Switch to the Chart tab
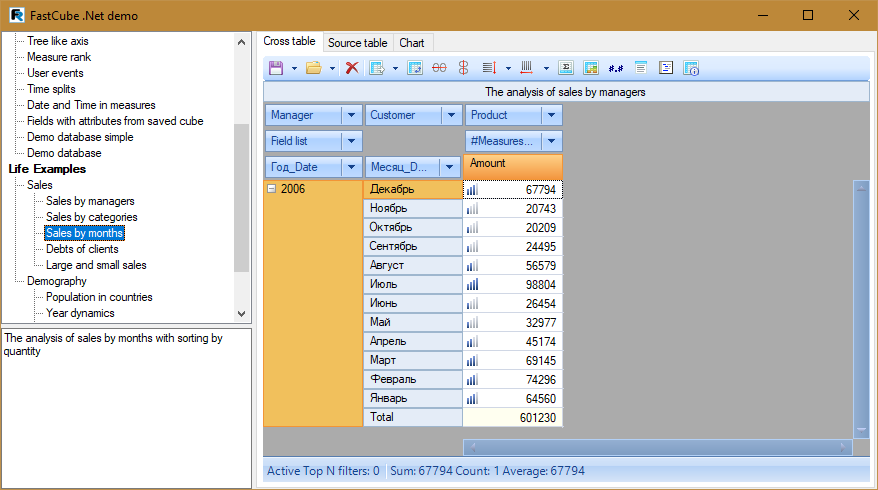Viewport: 878px width, 490px height. coord(411,43)
